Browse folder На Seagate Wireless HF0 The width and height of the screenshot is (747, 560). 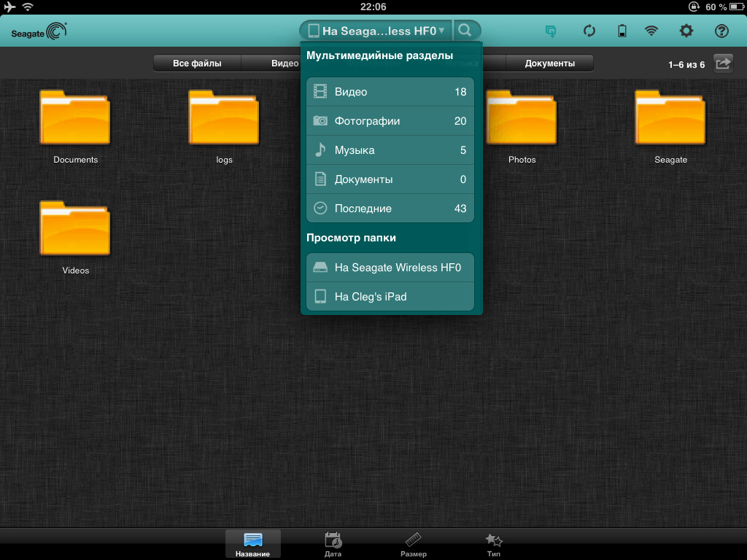point(390,268)
